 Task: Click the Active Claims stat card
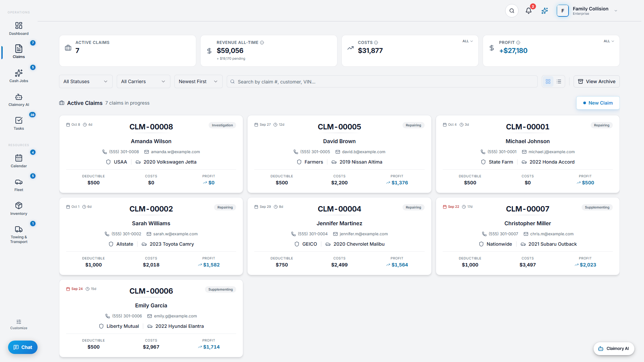click(127, 51)
